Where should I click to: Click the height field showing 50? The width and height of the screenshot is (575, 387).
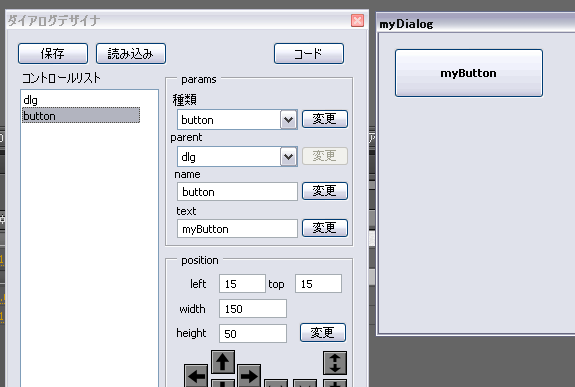coord(253,333)
